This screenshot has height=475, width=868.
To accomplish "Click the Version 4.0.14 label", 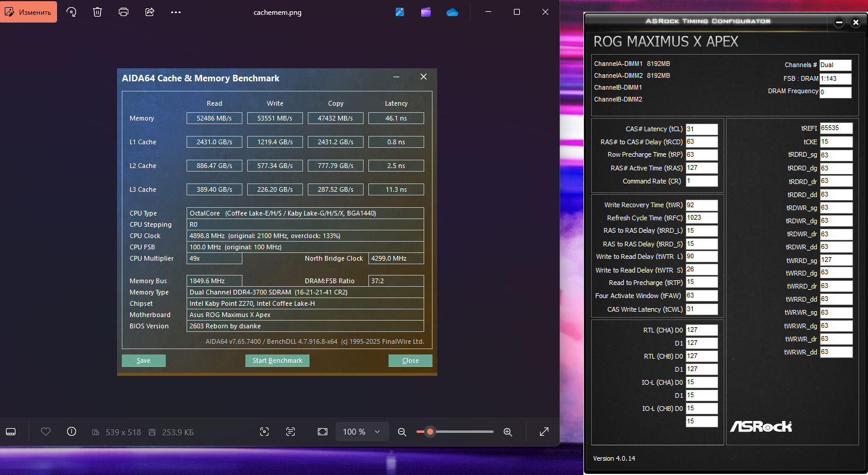I will click(x=614, y=458).
